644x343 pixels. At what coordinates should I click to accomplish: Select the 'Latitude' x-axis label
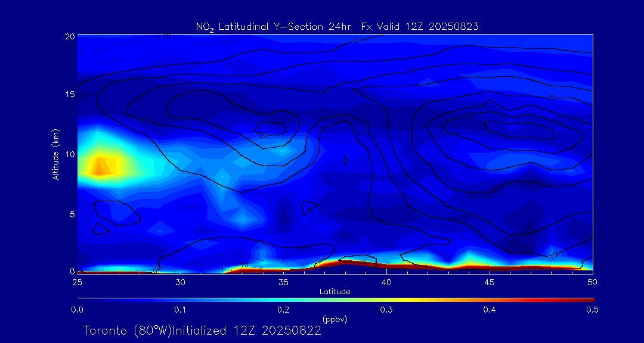(x=335, y=292)
